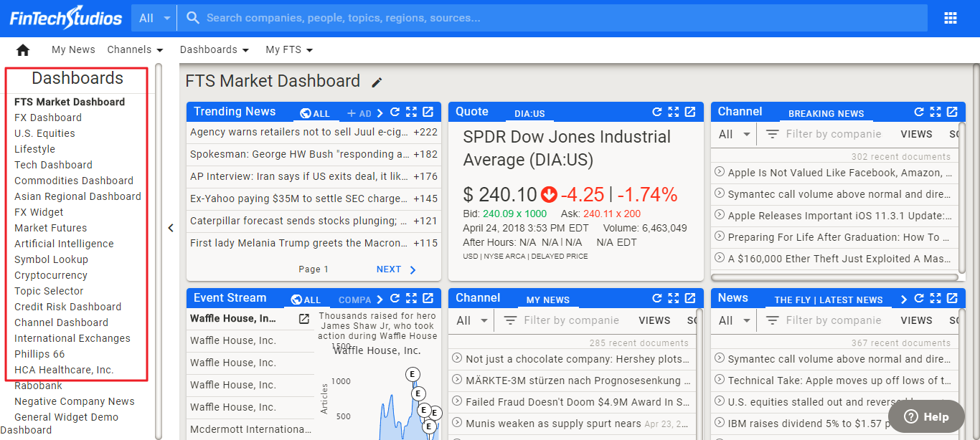Pop out the Event Stream widget
This screenshot has height=440, width=980.
(428, 299)
